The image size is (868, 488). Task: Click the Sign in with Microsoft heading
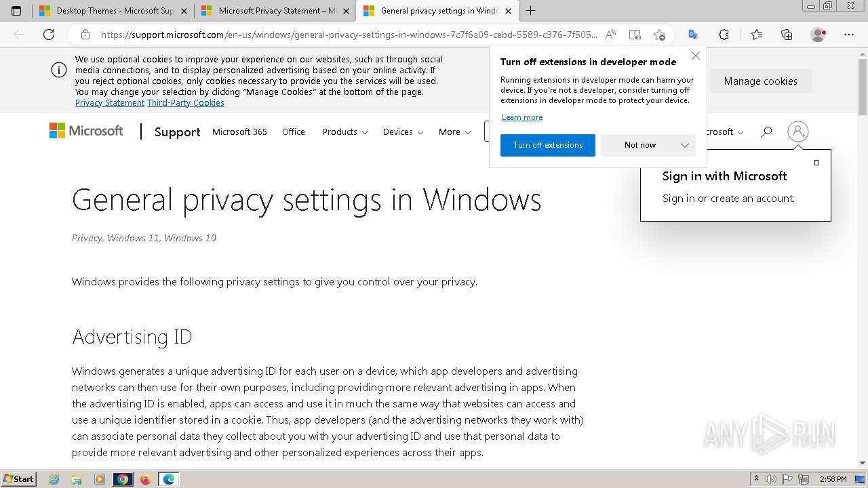(x=724, y=176)
